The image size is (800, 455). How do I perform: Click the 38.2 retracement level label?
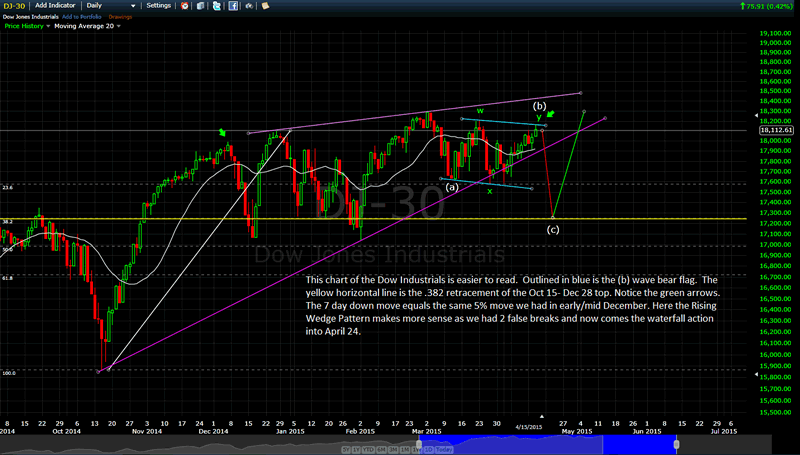[x=7, y=222]
